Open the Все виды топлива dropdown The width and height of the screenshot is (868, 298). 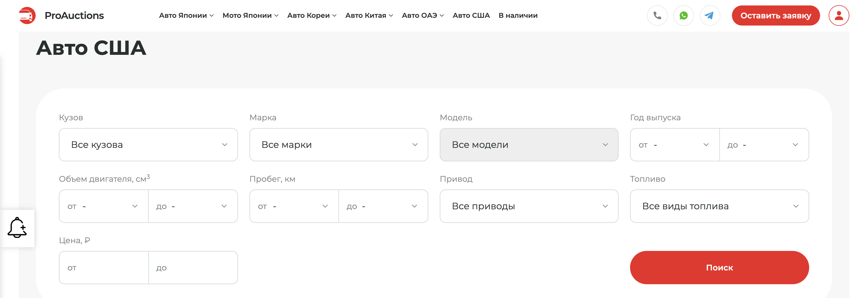tap(719, 206)
